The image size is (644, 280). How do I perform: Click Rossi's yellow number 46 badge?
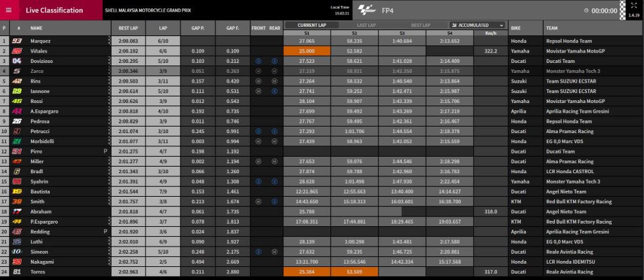point(17,101)
